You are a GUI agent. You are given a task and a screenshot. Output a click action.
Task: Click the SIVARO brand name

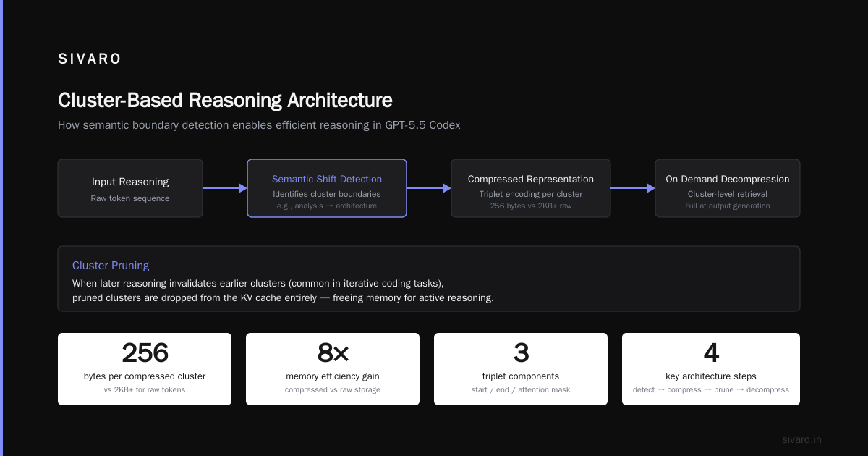90,59
